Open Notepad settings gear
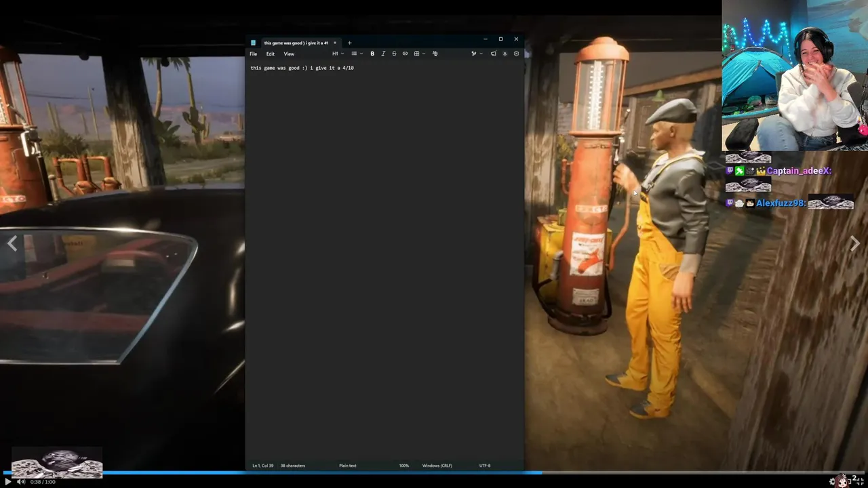868x488 pixels. point(516,54)
